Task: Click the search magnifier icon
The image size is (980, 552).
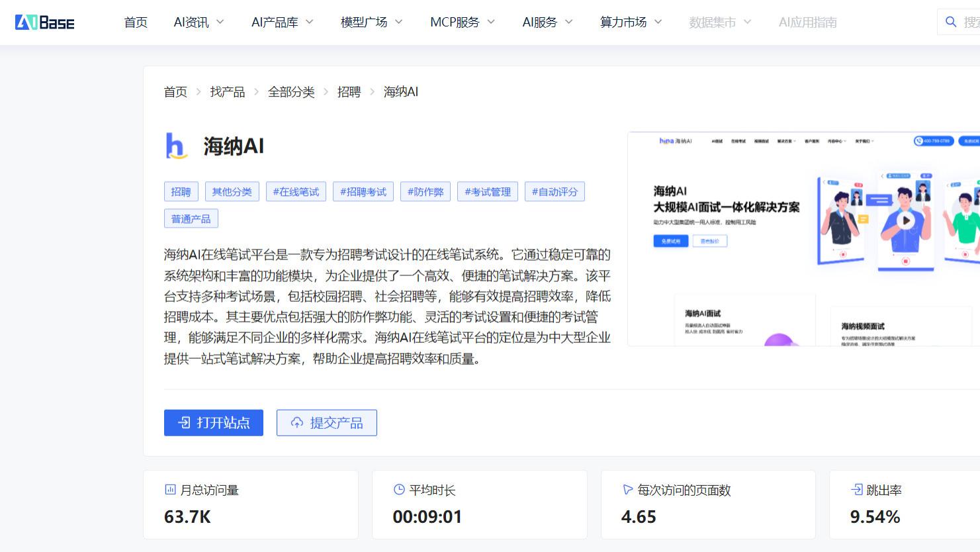Action: (951, 22)
